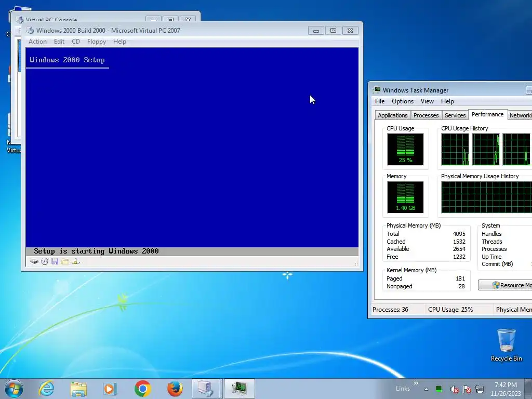Open the Floppy menu in Virtual PC
The width and height of the screenshot is (532, 399).
click(97, 42)
